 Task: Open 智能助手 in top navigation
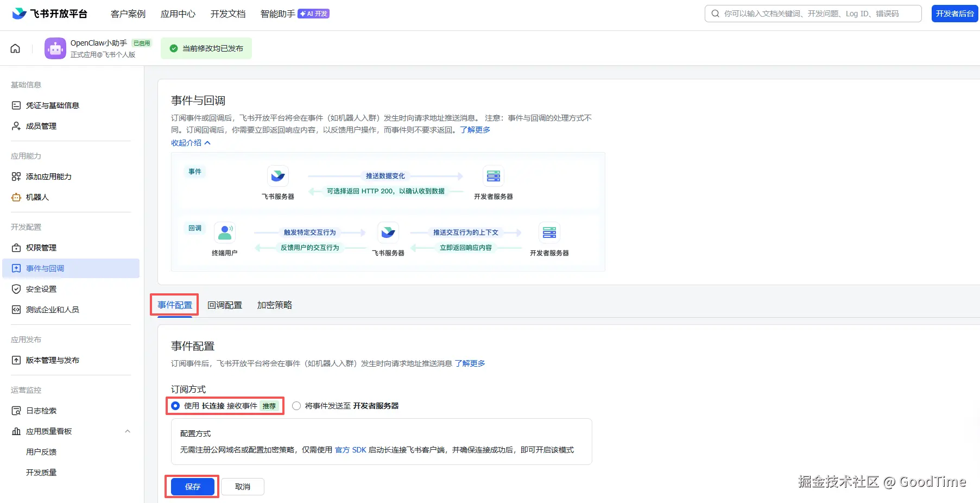pyautogui.click(x=278, y=14)
